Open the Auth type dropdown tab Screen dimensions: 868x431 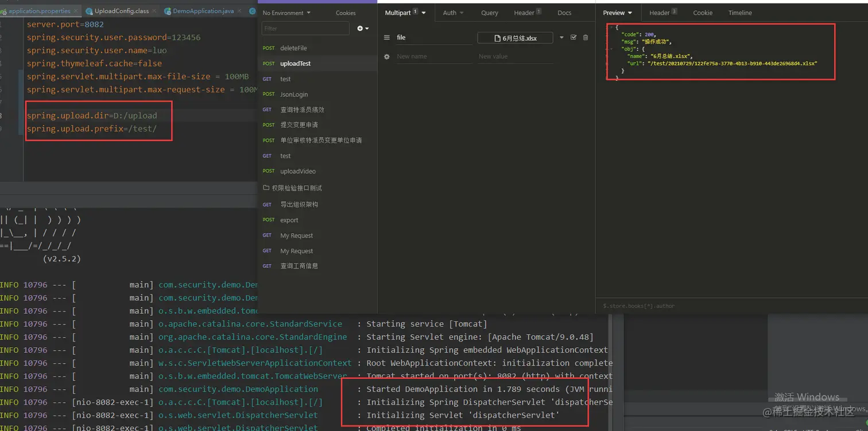453,13
